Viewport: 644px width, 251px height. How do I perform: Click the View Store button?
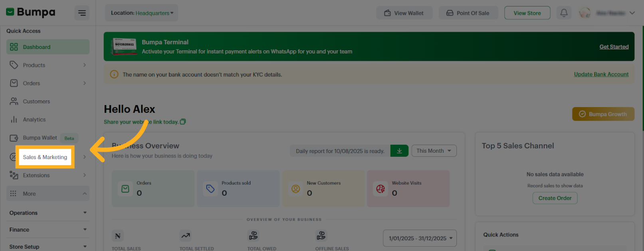[x=527, y=13]
